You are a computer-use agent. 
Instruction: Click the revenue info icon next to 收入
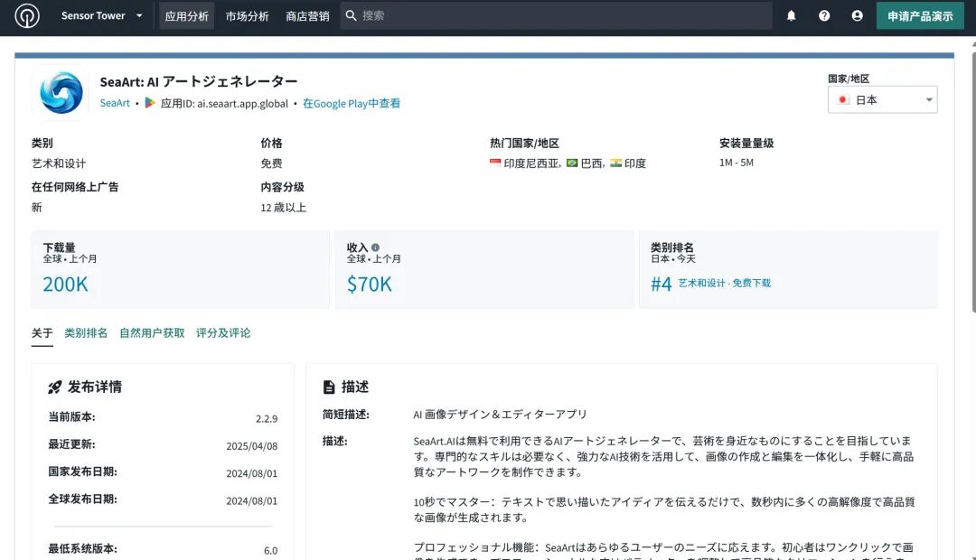click(375, 247)
